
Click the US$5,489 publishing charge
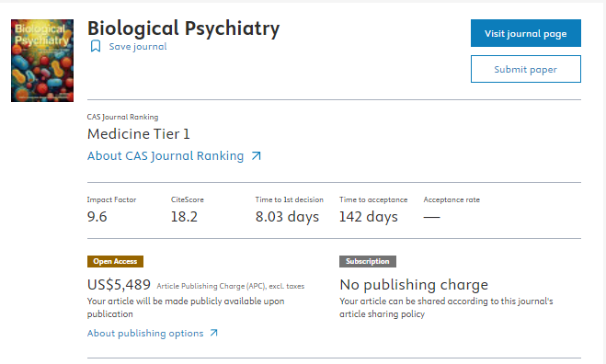[x=119, y=285]
